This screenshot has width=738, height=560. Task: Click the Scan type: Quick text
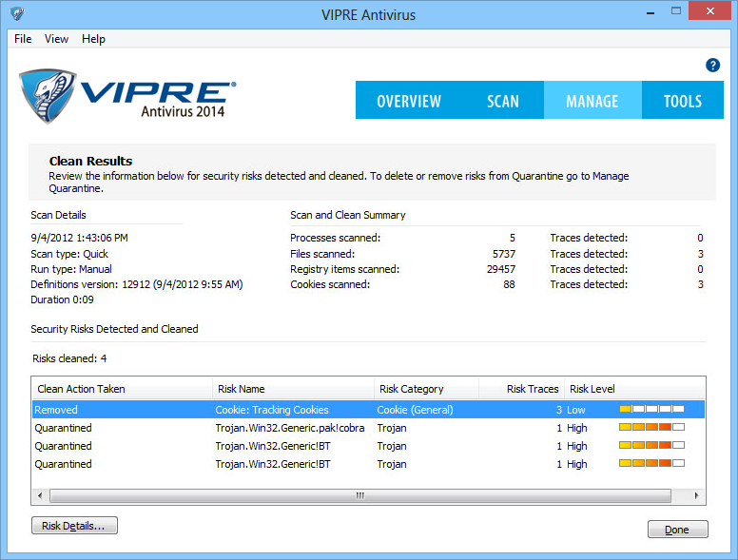click(x=69, y=254)
